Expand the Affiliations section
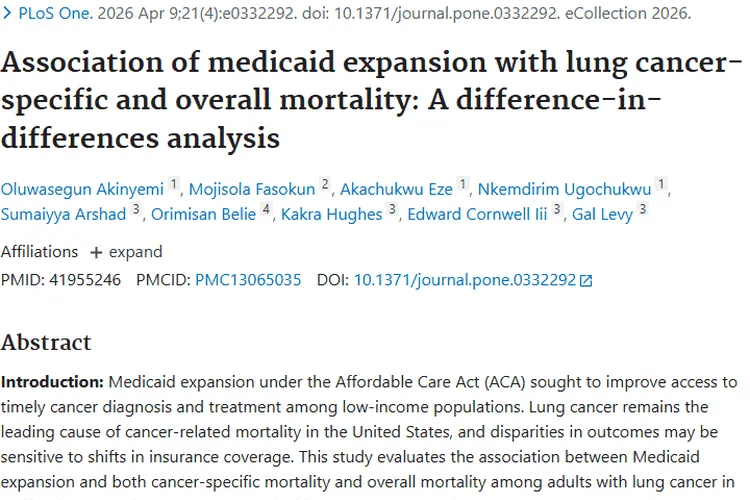The width and height of the screenshot is (750, 500). (x=127, y=252)
